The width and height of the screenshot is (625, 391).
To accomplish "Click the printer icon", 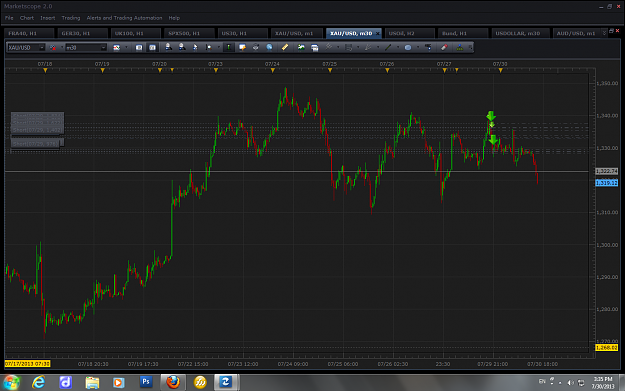I will (256, 47).
